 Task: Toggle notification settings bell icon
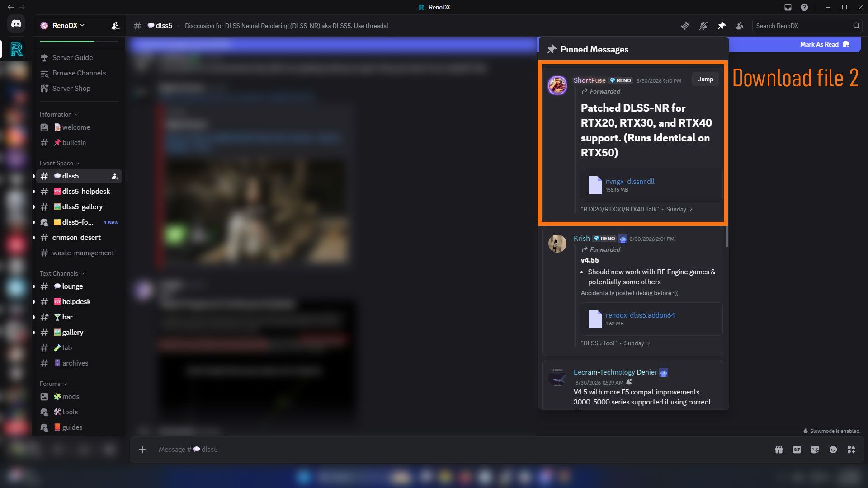click(x=703, y=26)
